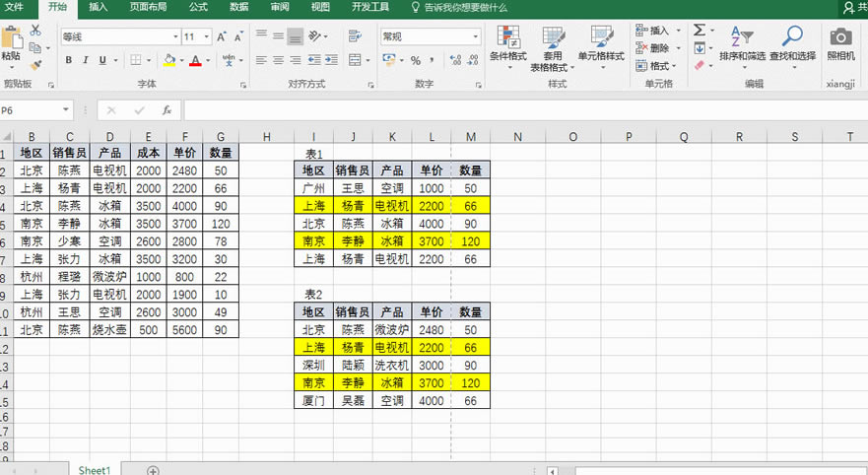Screen dimensions: 868x475
Task: Click the text orientation icon
Action: 315,36
